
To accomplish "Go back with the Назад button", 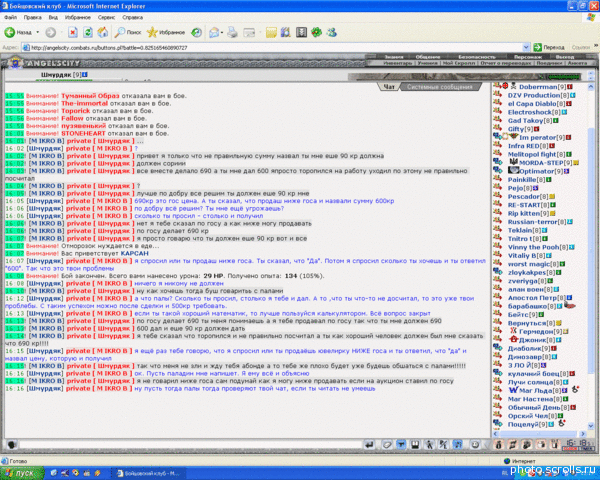I will (18, 33).
